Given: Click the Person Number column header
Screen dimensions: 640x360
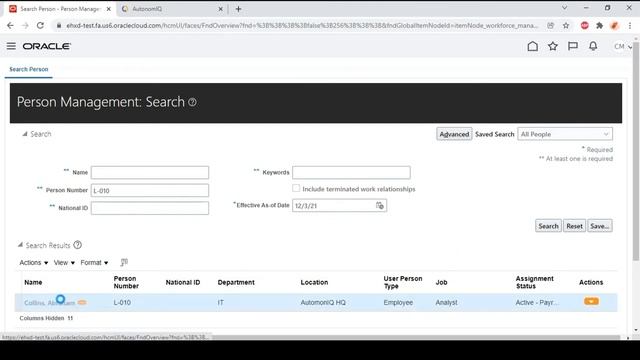Looking at the screenshot, I should pyautogui.click(x=126, y=282).
